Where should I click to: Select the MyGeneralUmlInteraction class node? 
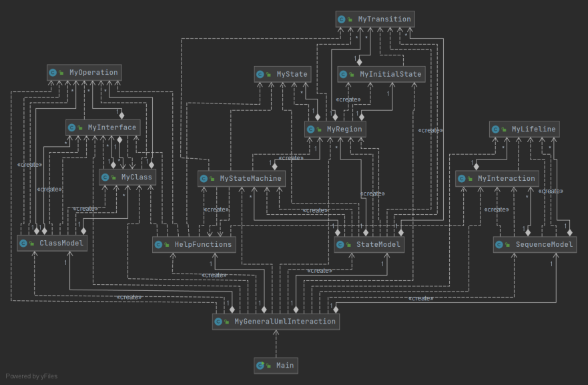click(276, 322)
